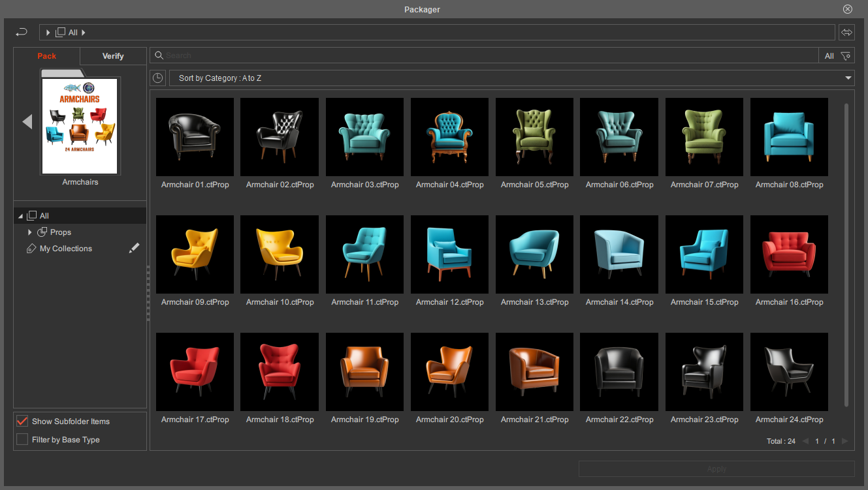This screenshot has height=490, width=868.
Task: Click the Apply button
Action: pyautogui.click(x=716, y=468)
